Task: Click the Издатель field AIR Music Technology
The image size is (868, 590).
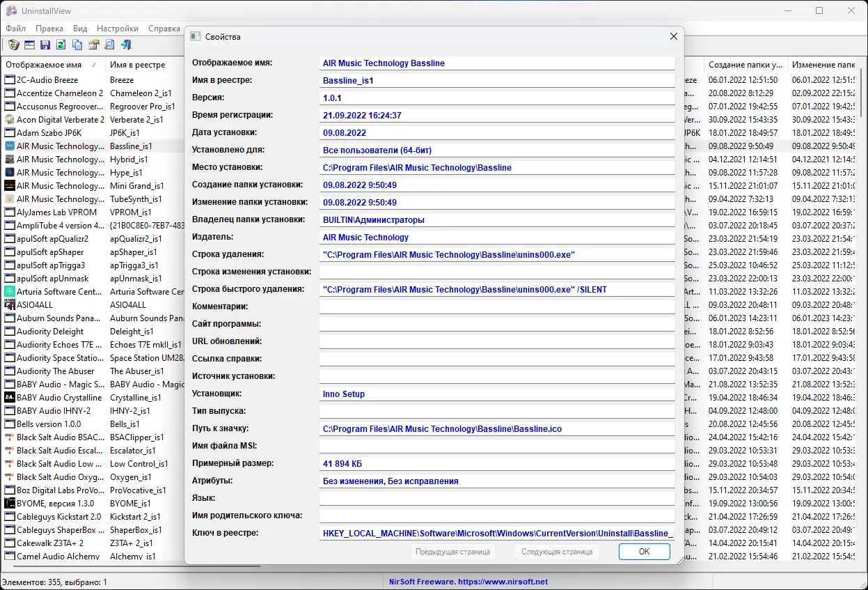Action: click(497, 238)
